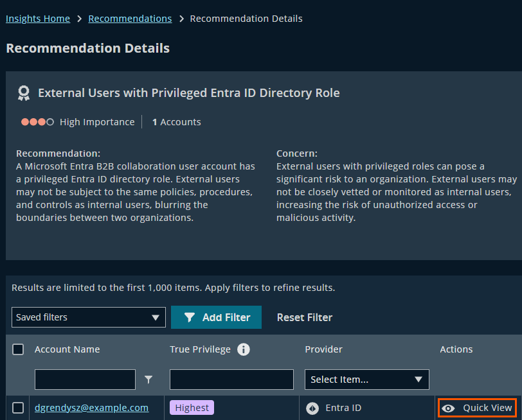
Task: Click the Actions column header
Action: click(456, 349)
